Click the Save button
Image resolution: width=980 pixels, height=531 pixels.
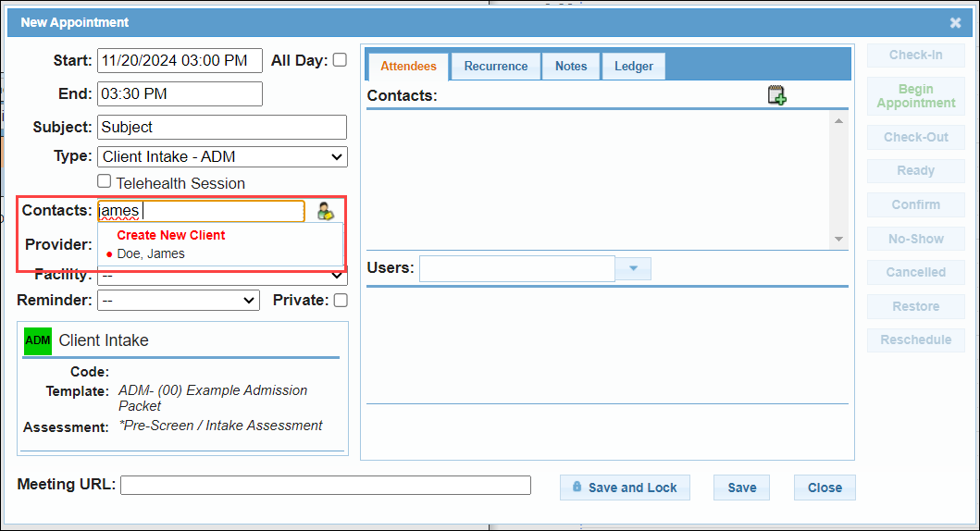click(742, 488)
